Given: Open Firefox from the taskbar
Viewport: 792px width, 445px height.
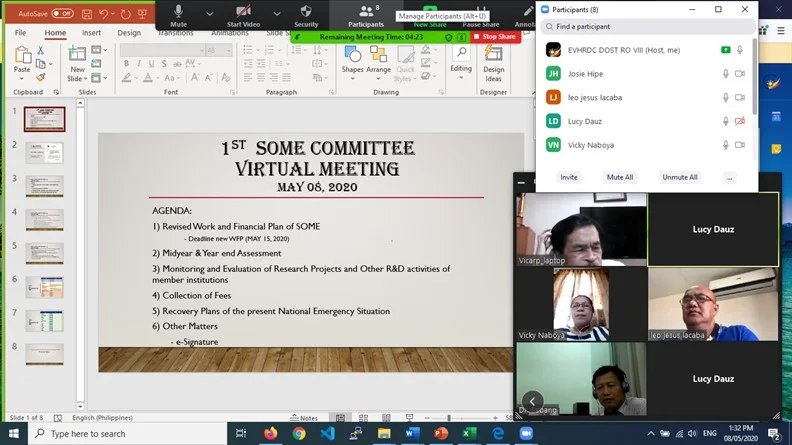Looking at the screenshot, I should pyautogui.click(x=271, y=433).
